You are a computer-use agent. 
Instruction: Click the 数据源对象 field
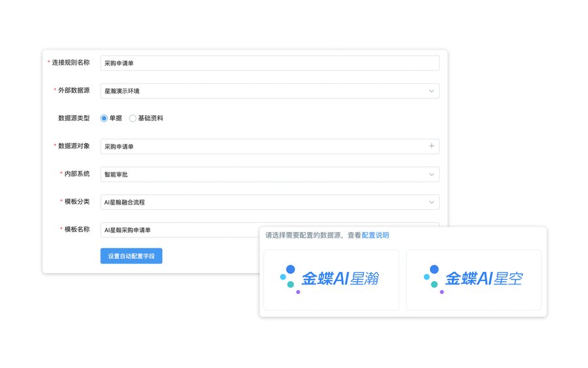click(x=270, y=146)
